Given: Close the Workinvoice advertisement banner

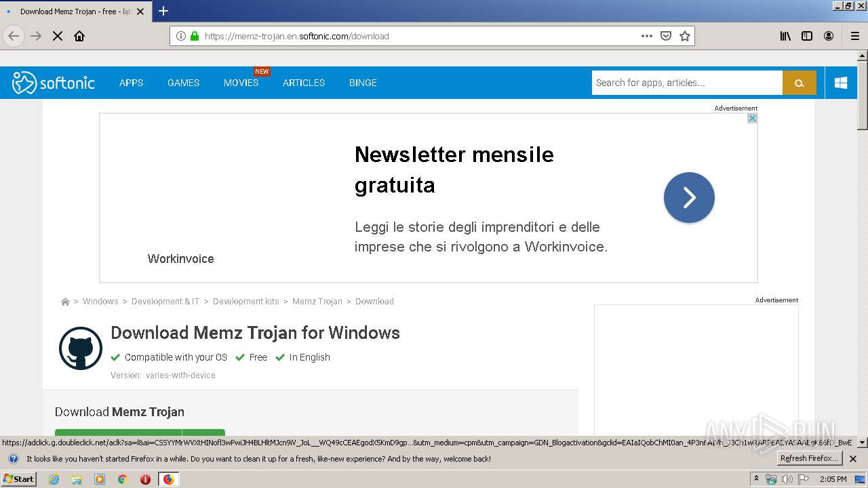Looking at the screenshot, I should pos(752,118).
